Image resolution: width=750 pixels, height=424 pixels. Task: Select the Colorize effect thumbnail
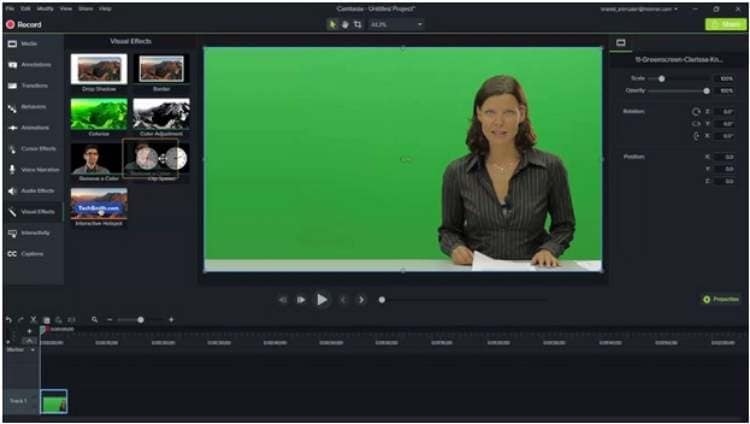pyautogui.click(x=99, y=114)
